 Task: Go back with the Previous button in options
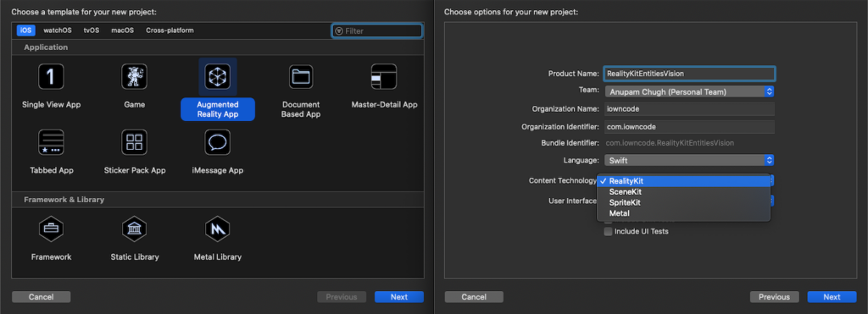(775, 297)
